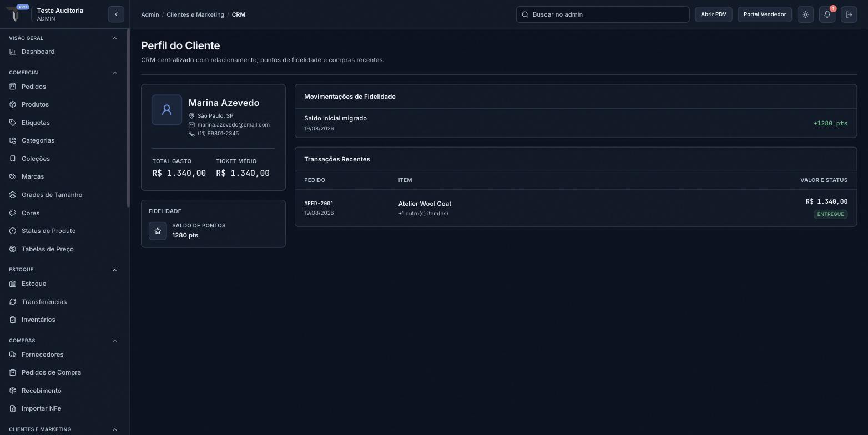Click the Etiquetas tag icon
This screenshot has width=868, height=435.
point(13,123)
